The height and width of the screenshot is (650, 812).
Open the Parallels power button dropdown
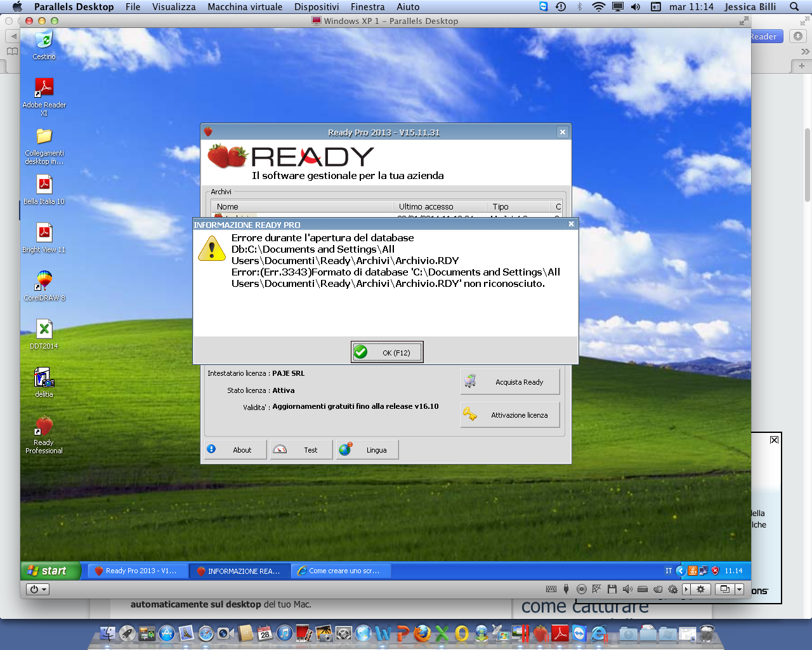click(x=38, y=589)
